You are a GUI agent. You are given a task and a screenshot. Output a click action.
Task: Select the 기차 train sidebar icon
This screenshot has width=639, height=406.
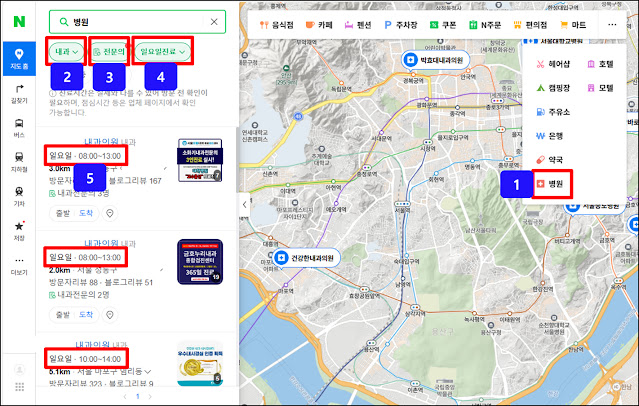pos(19,196)
